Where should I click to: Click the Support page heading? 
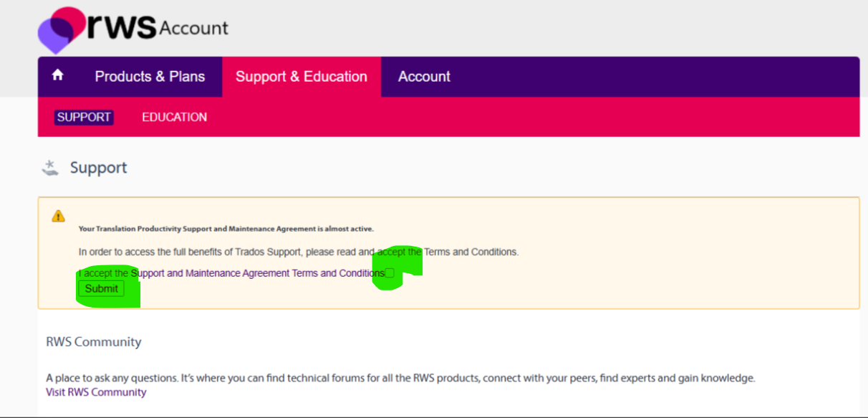coord(98,167)
